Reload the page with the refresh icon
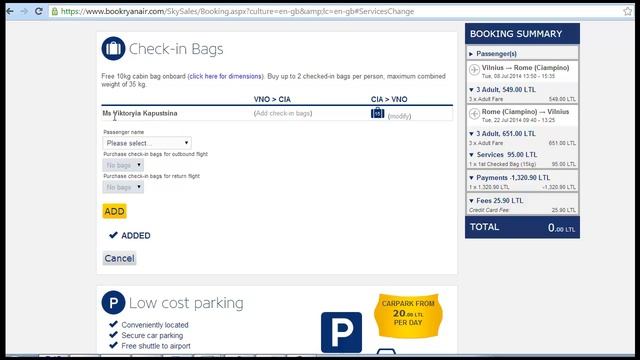Screen dimensions: 640x360 (x=39, y=11)
